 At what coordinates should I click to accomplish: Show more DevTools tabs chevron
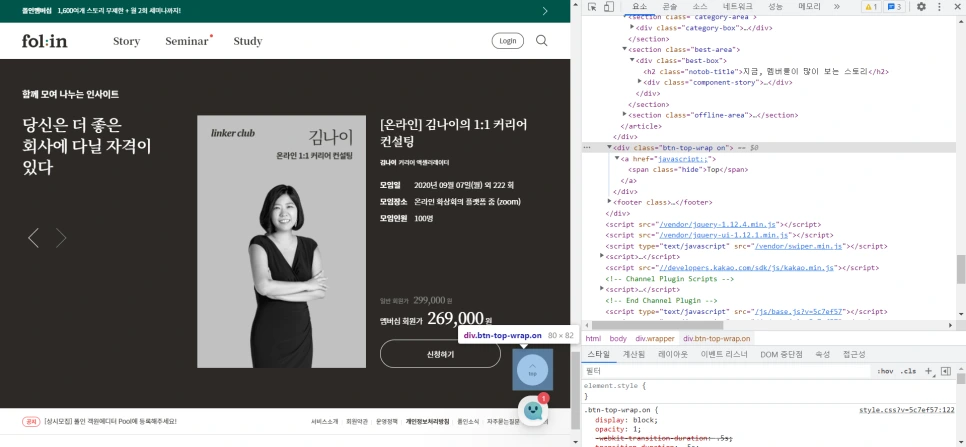coord(837,7)
